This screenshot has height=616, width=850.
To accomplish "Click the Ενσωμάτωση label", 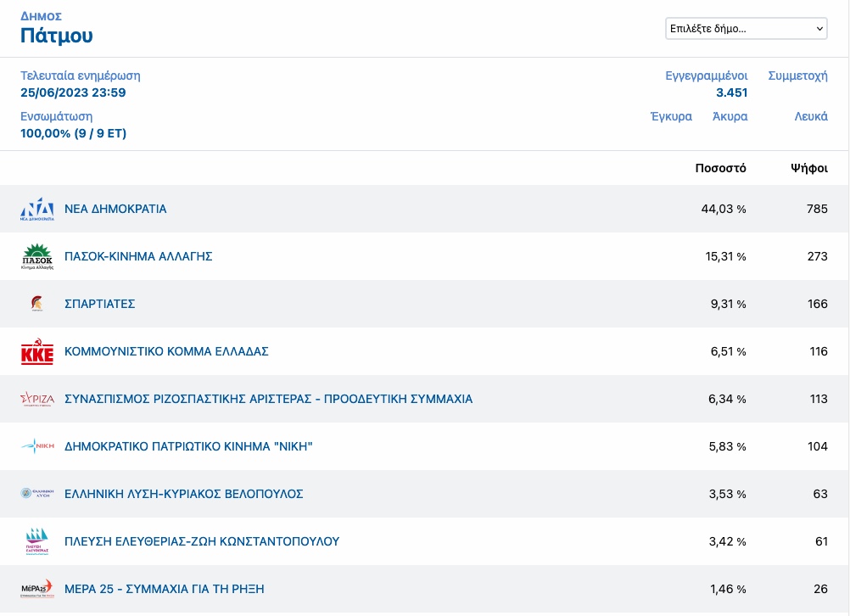I will click(56, 116).
